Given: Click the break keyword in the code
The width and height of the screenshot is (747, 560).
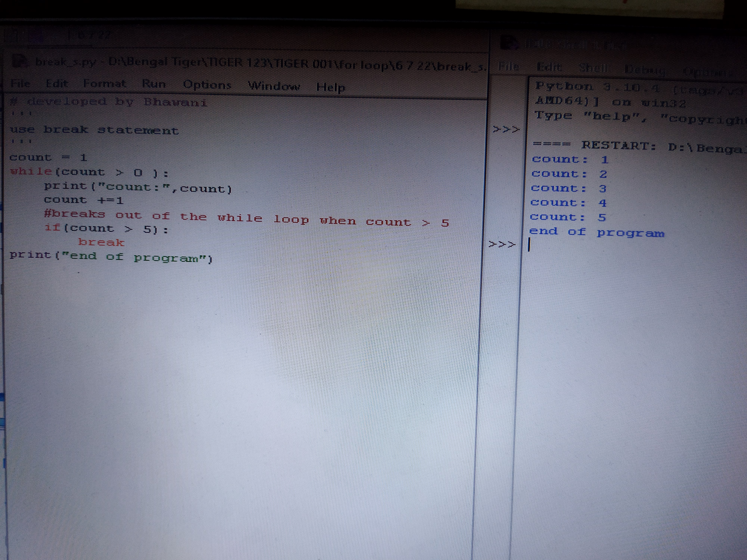Looking at the screenshot, I should (101, 242).
